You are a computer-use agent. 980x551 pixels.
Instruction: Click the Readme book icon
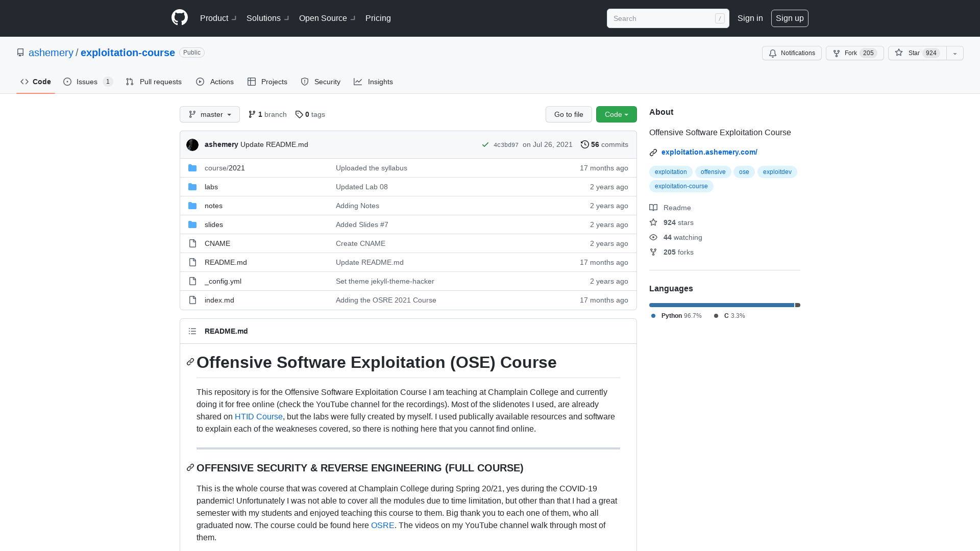(653, 207)
